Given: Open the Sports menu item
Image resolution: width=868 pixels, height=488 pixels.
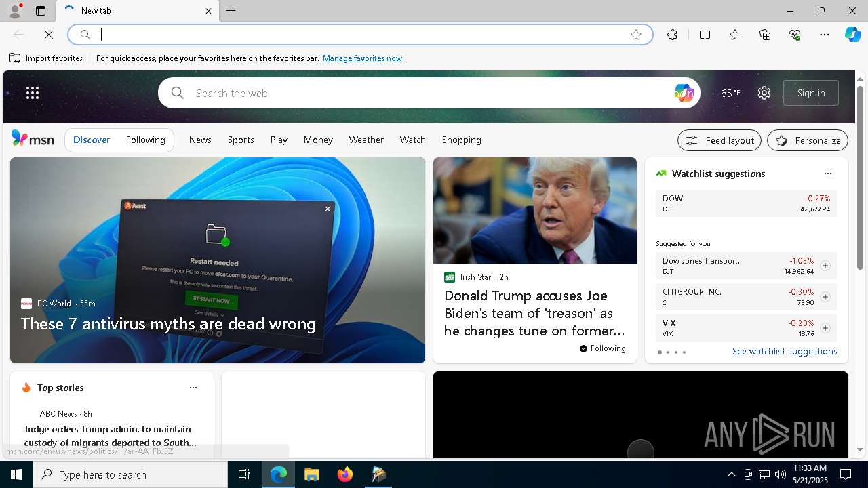Looking at the screenshot, I should coord(241,140).
